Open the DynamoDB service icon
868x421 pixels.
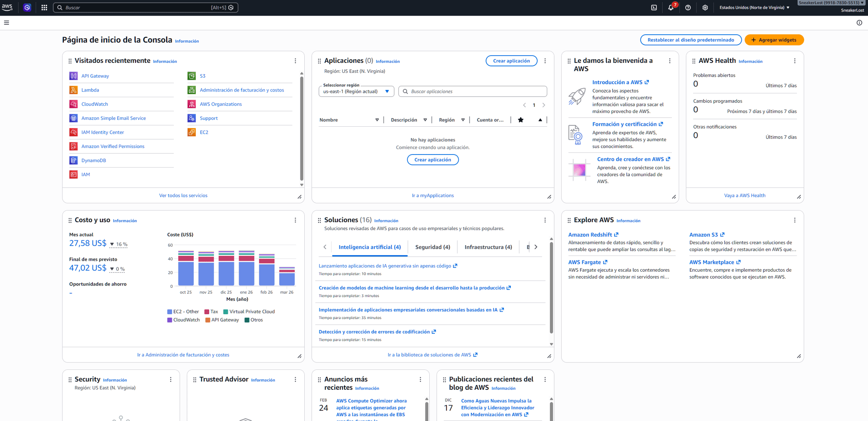[73, 160]
